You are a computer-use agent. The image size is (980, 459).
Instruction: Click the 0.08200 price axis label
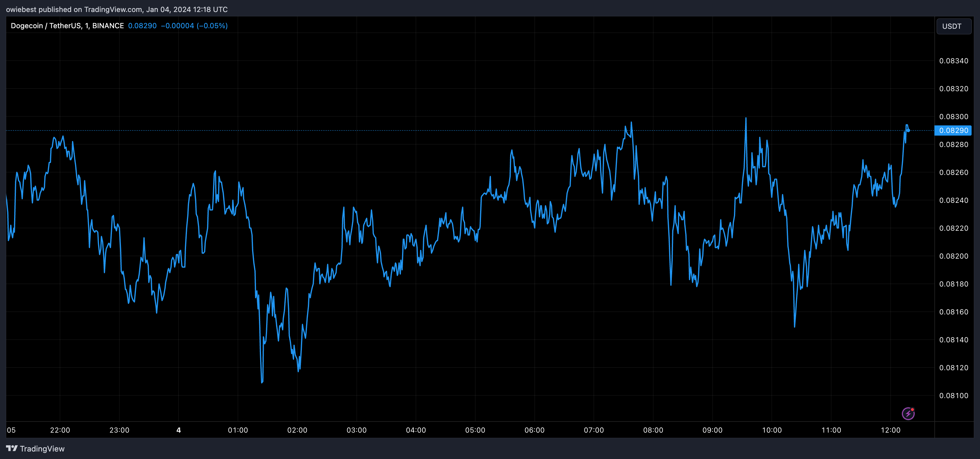pyautogui.click(x=954, y=256)
